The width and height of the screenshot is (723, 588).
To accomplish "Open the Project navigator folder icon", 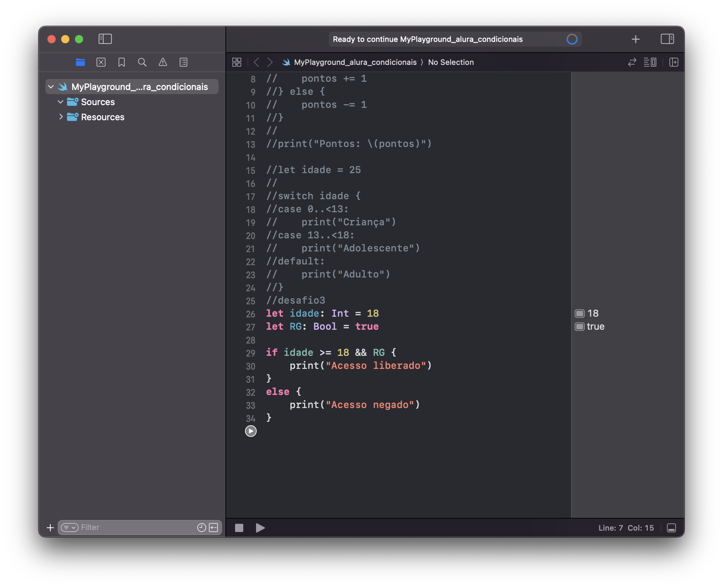I will (x=80, y=62).
